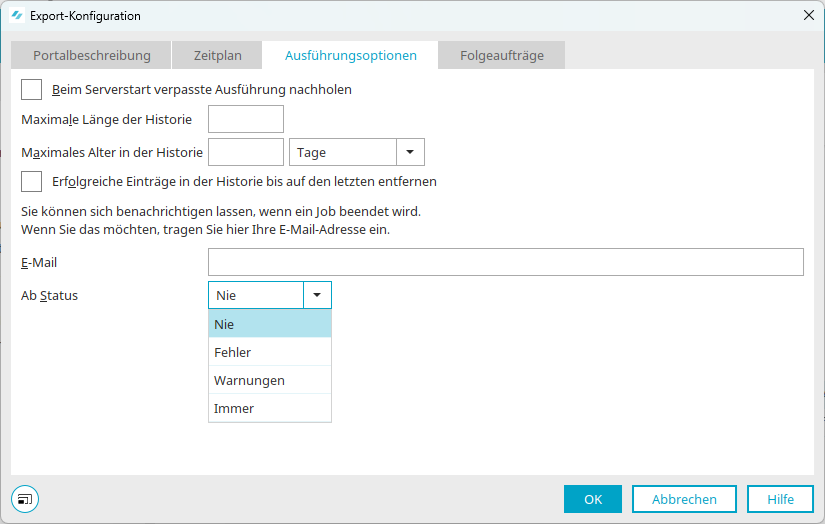This screenshot has width=825, height=524.
Task: Select the Ausführungsoptionen tab
Action: (x=351, y=56)
